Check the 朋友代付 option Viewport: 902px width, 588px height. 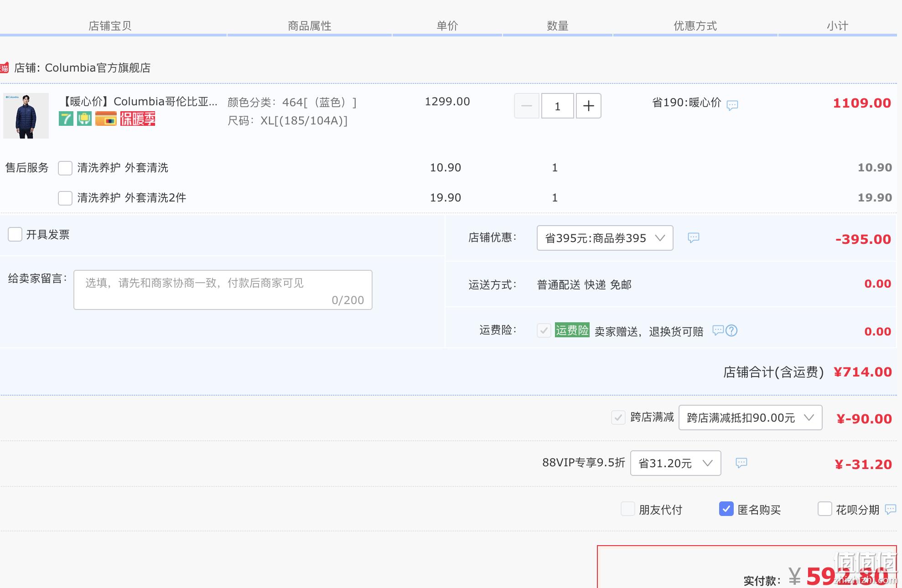(x=628, y=509)
